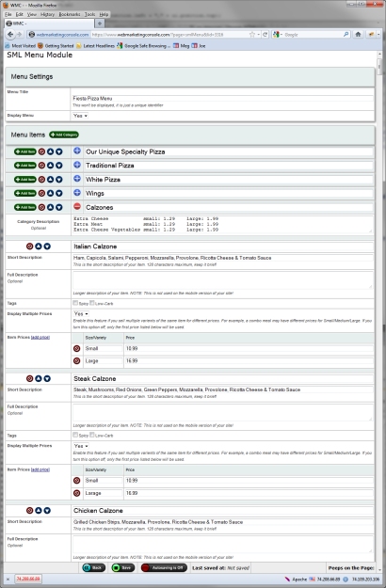
Task: Click add price link for Italian Calzone
Action: tap(40, 337)
